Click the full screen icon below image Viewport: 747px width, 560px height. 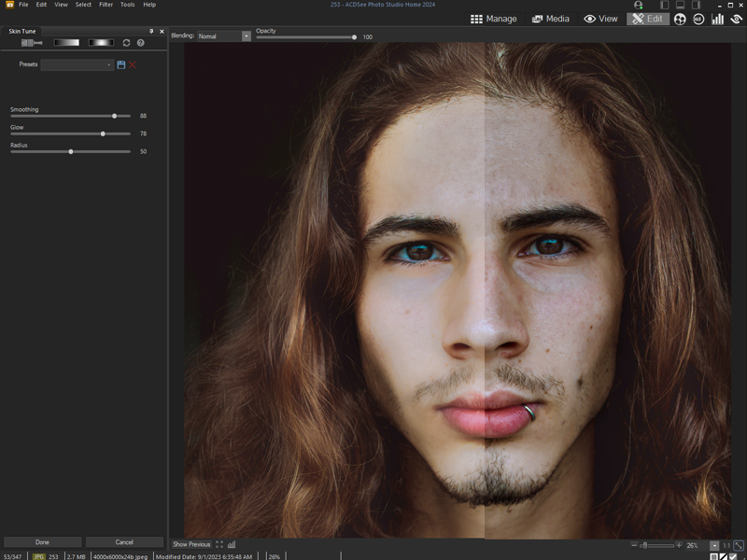219,544
